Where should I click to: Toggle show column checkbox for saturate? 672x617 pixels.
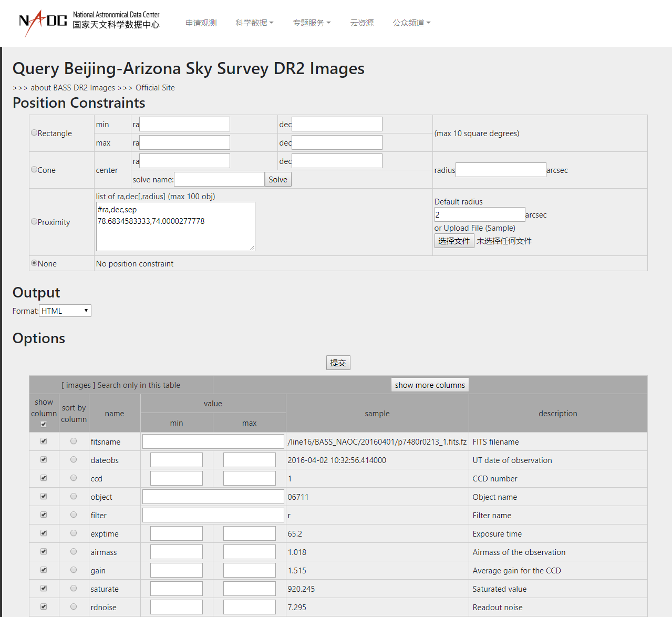(x=44, y=589)
